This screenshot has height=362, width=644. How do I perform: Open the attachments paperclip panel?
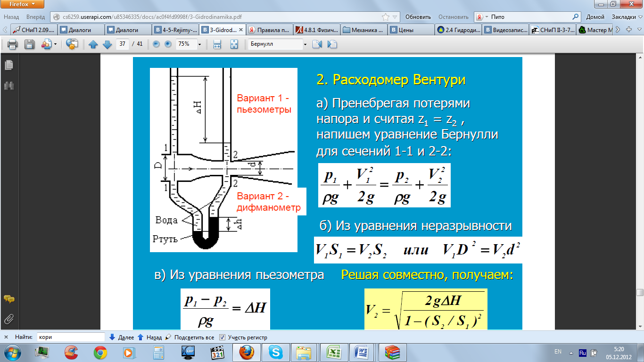pyautogui.click(x=9, y=319)
